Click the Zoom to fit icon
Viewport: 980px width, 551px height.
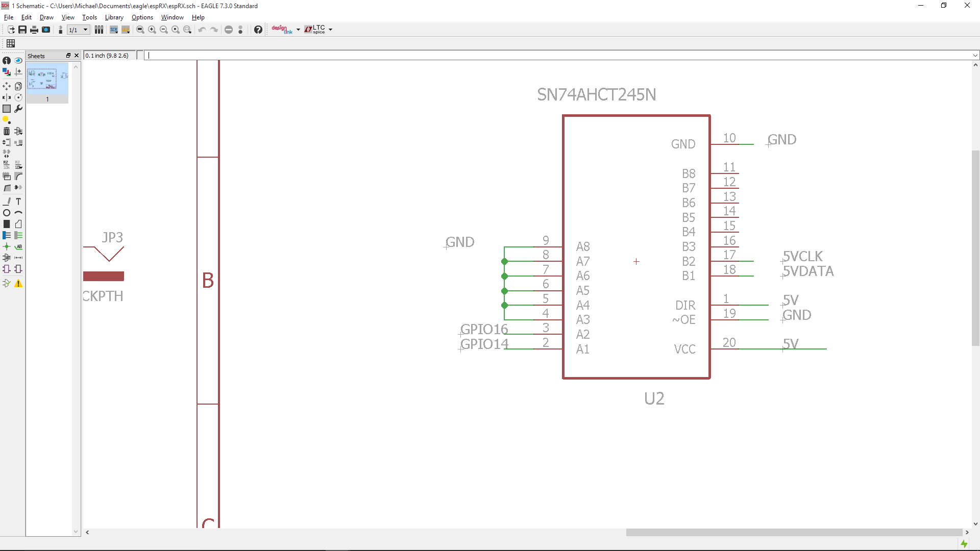[140, 30]
